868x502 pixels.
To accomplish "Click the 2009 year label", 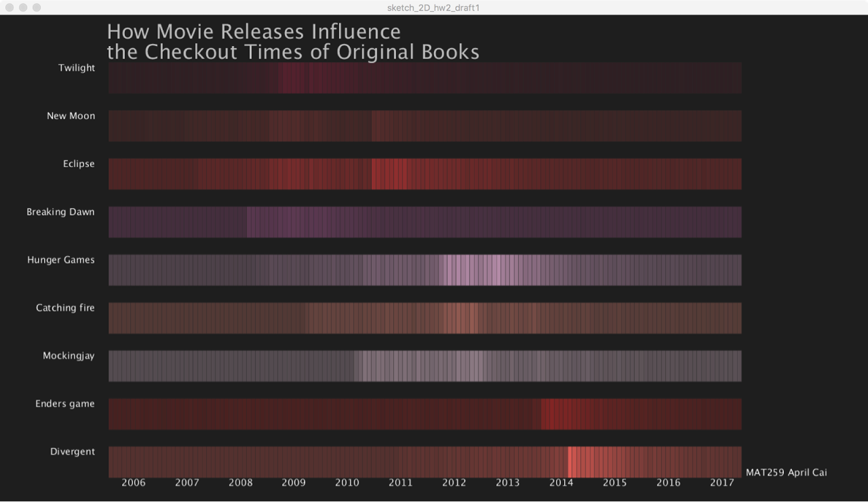I will 294,483.
